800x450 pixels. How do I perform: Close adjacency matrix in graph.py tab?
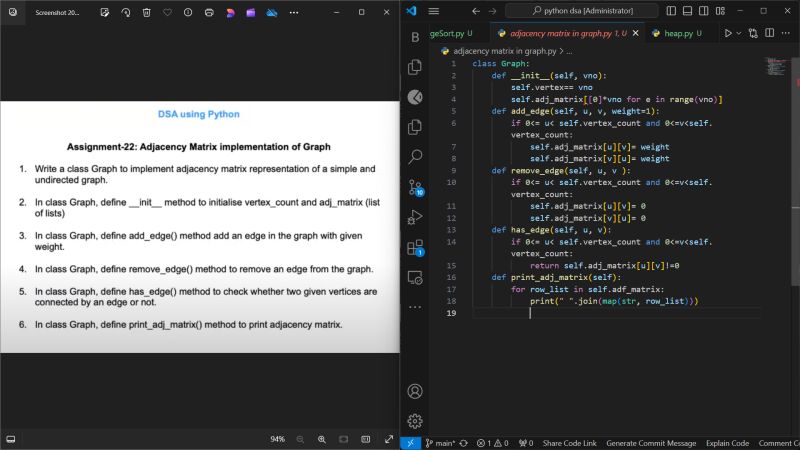636,33
